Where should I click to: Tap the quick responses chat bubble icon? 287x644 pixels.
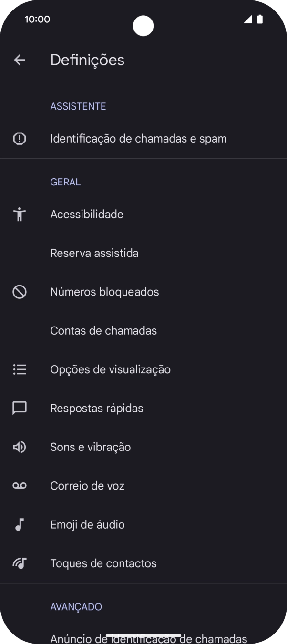tap(19, 408)
